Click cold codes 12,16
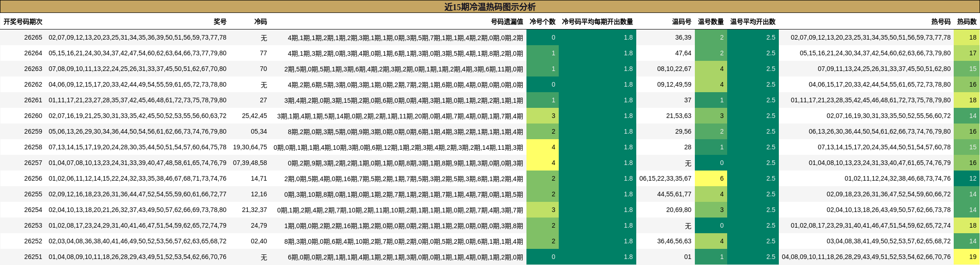980x265 pixels. click(259, 194)
